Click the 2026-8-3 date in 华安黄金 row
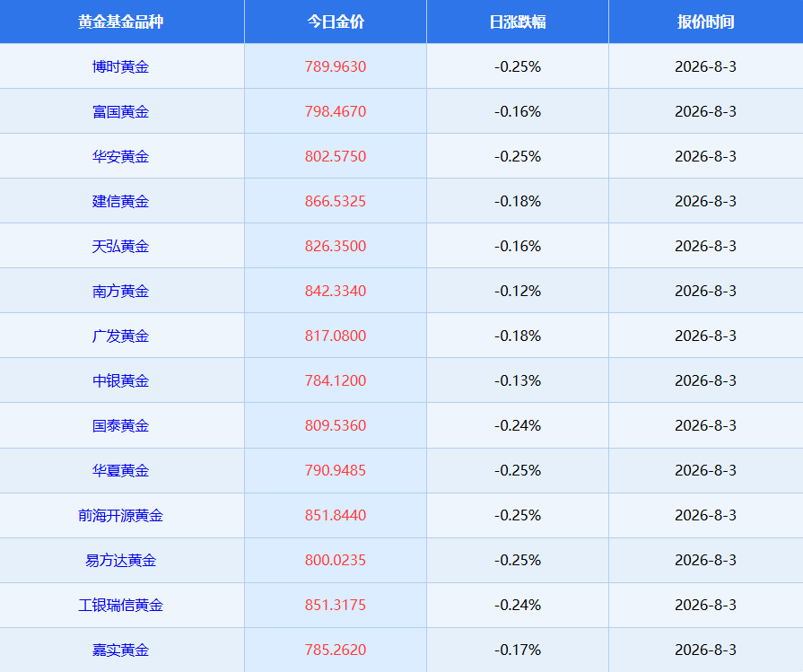The width and height of the screenshot is (803, 672). (x=706, y=156)
